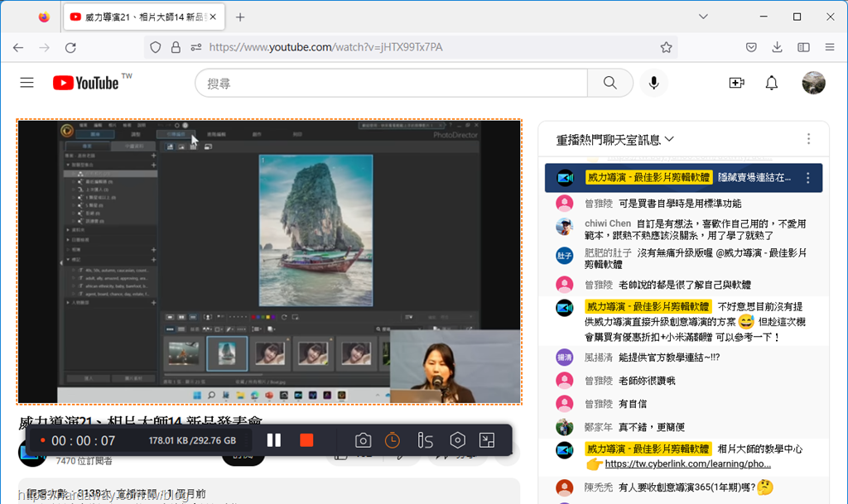Open the tracking protection shield icon
Image resolution: width=848 pixels, height=504 pixels.
(155, 47)
